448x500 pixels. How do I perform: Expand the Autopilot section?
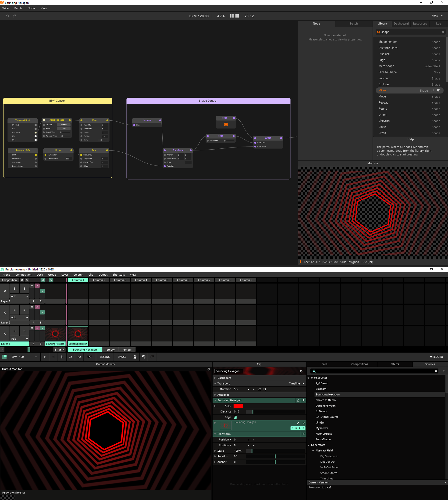click(215, 395)
